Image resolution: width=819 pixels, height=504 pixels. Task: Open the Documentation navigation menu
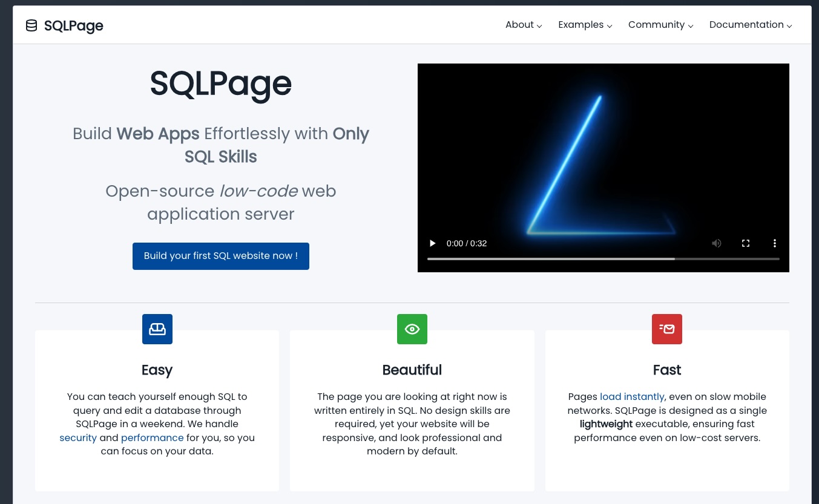(751, 25)
